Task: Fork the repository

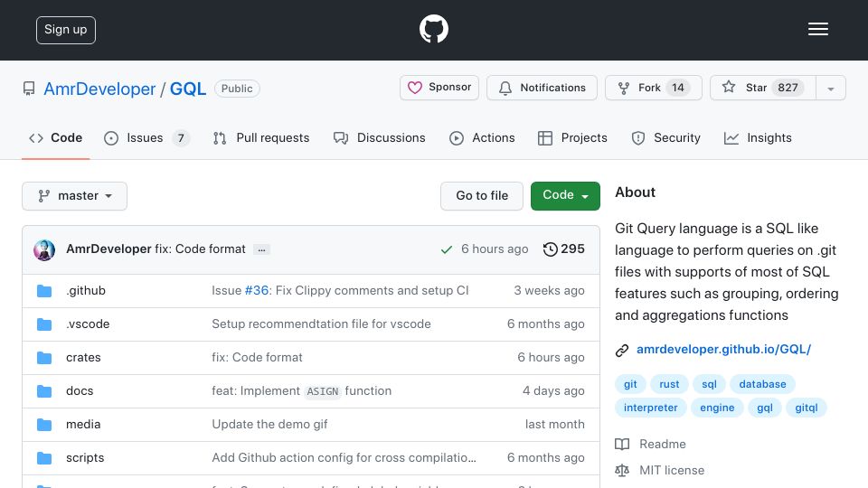Action: [x=653, y=88]
